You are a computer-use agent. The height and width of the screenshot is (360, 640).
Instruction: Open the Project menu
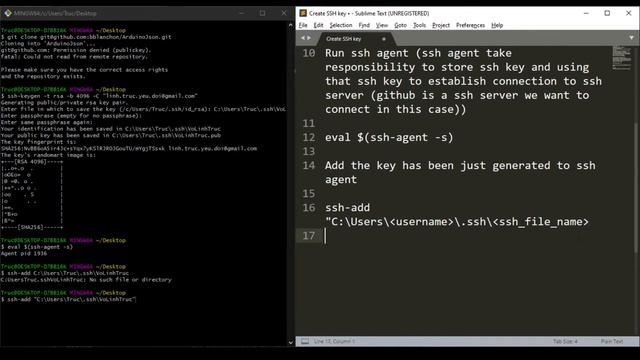click(x=441, y=25)
